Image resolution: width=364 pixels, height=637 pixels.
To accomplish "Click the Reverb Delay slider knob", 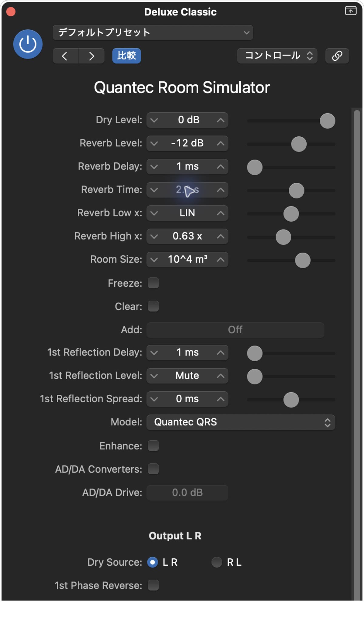I will coord(255,167).
